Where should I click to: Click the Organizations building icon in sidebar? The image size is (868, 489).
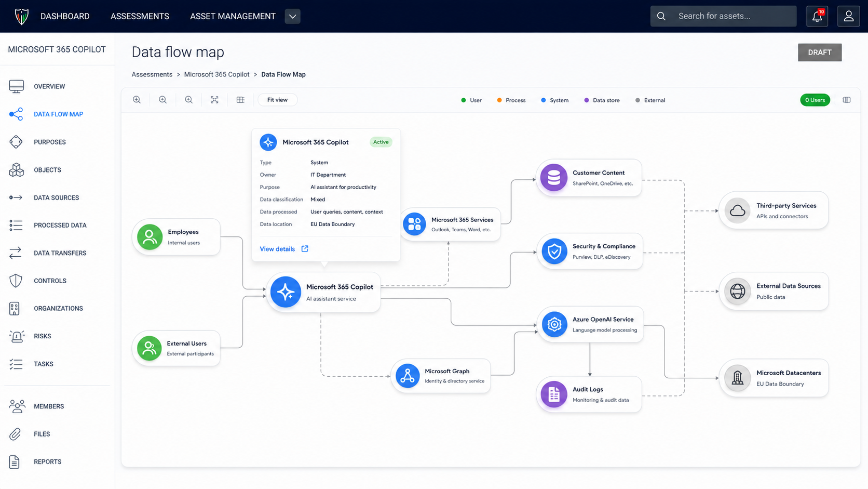point(15,308)
